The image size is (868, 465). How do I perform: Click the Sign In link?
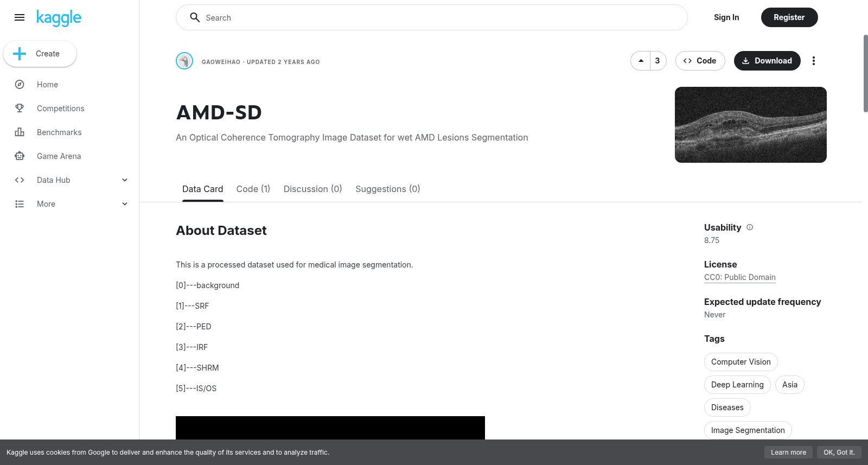tap(726, 17)
